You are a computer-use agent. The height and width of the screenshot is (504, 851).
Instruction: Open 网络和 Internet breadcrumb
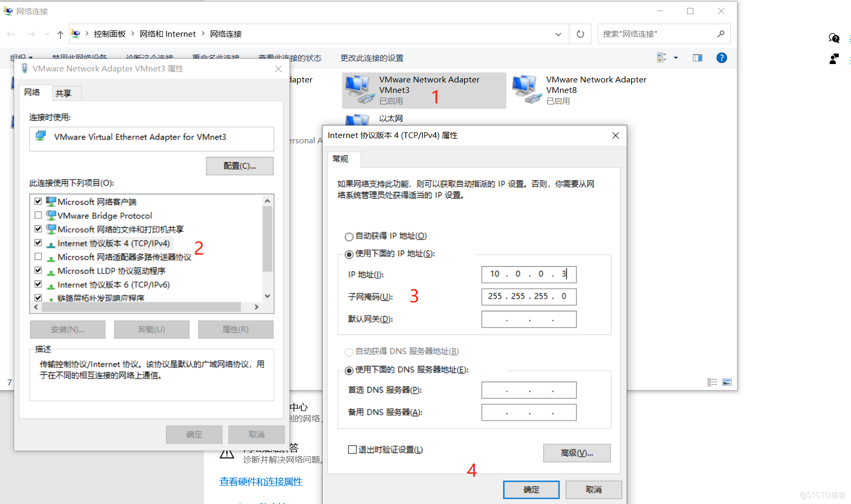168,34
